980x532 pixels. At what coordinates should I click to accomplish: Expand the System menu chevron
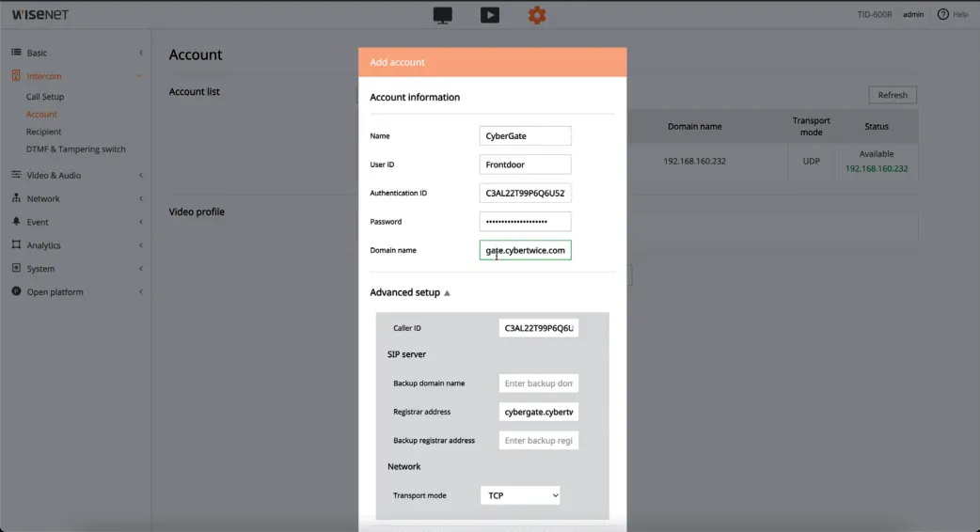coord(141,269)
